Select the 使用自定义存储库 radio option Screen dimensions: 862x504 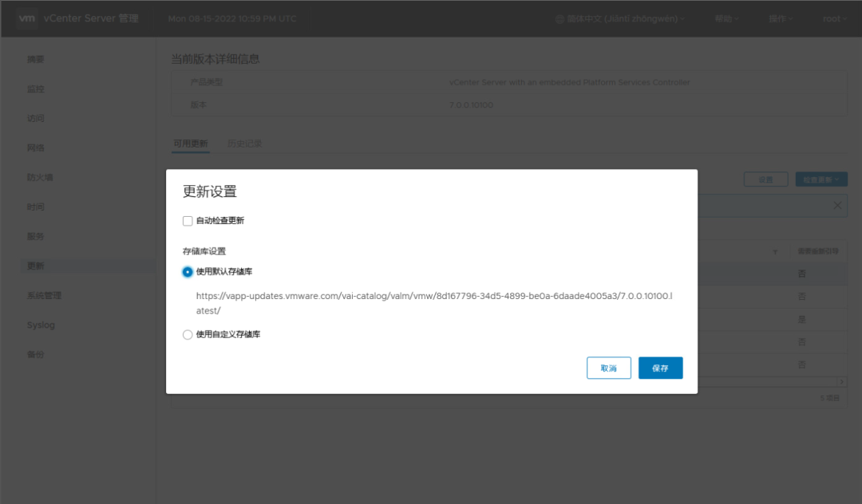(x=188, y=334)
